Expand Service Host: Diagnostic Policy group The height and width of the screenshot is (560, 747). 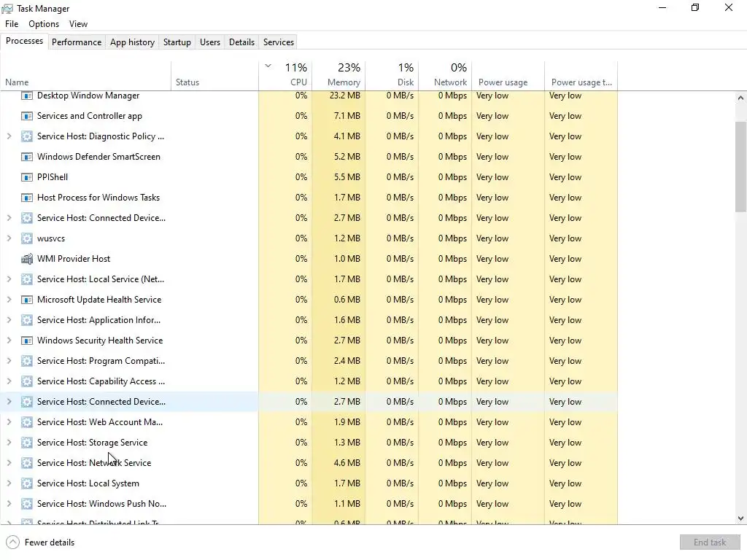[9, 136]
